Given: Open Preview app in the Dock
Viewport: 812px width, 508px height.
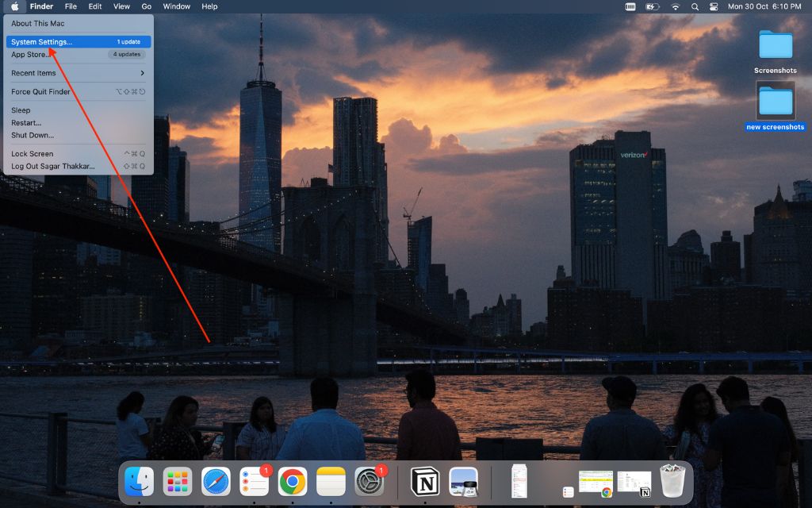Looking at the screenshot, I should (463, 481).
